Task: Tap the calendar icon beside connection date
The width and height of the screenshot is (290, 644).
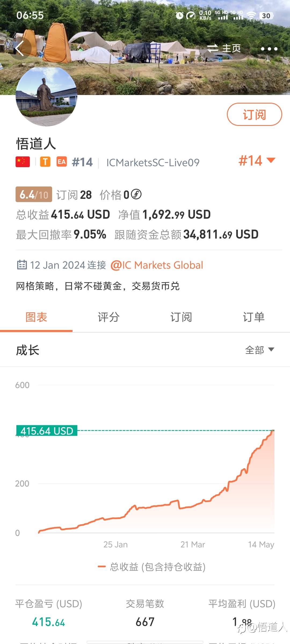Action: point(22,265)
